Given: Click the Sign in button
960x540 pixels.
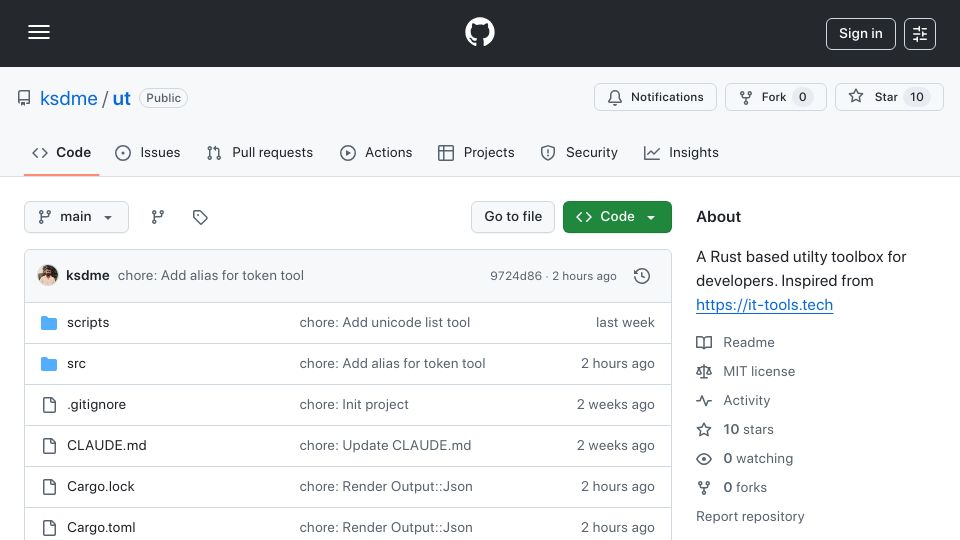Looking at the screenshot, I should point(860,34).
